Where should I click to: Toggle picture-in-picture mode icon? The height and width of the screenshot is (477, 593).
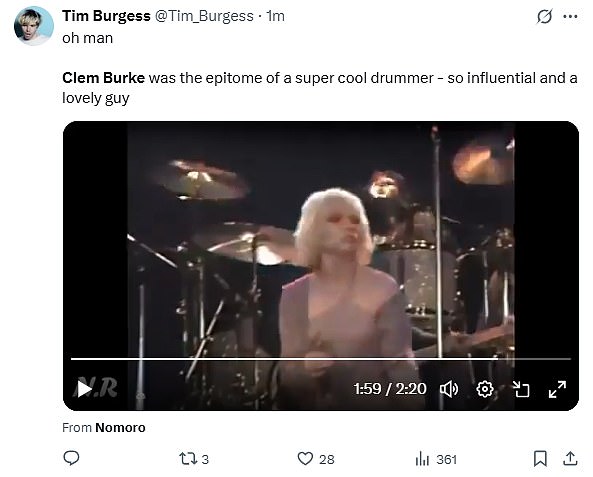coord(521,389)
